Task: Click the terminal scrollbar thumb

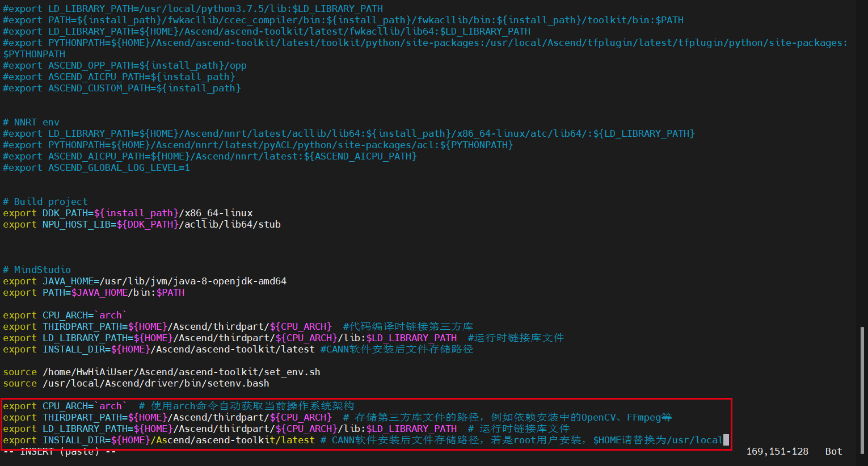Action: click(863, 390)
